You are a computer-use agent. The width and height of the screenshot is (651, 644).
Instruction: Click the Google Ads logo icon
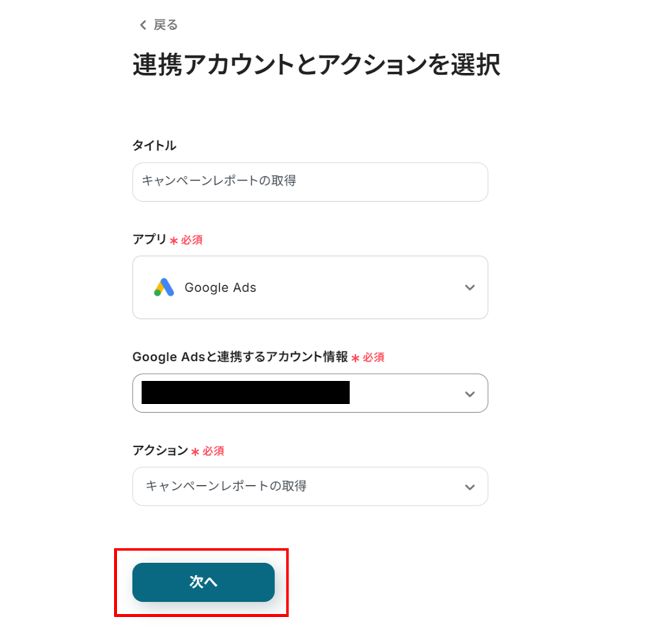coord(164,287)
